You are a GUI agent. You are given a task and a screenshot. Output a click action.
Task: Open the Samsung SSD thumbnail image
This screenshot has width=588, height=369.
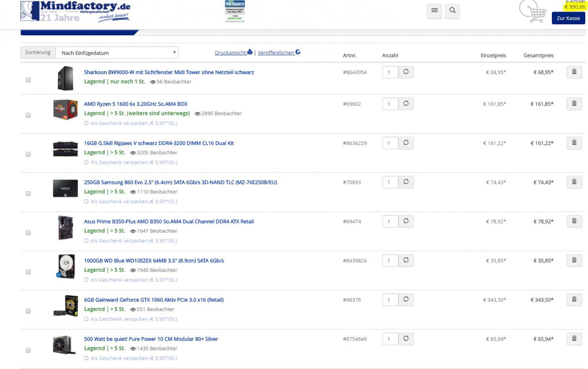coord(65,188)
